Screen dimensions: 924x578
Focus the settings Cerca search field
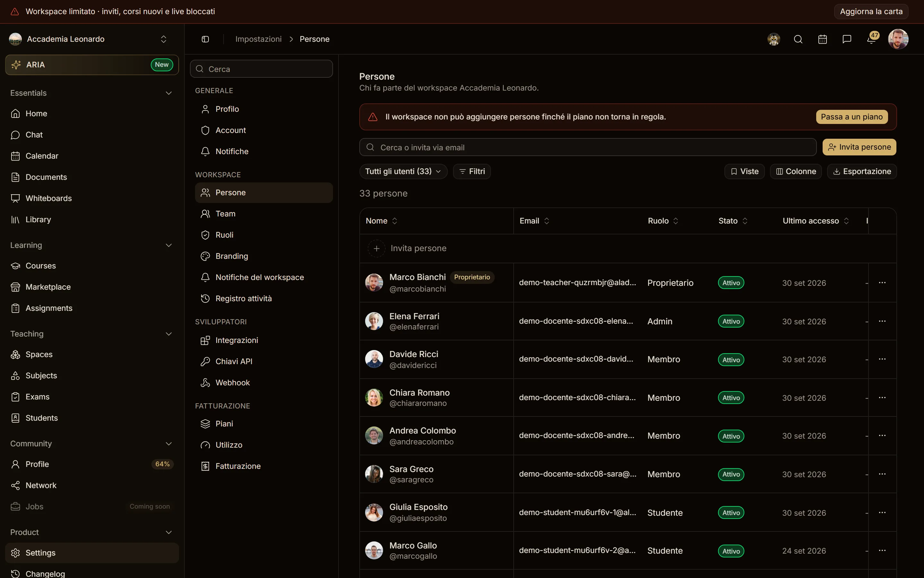tap(261, 69)
